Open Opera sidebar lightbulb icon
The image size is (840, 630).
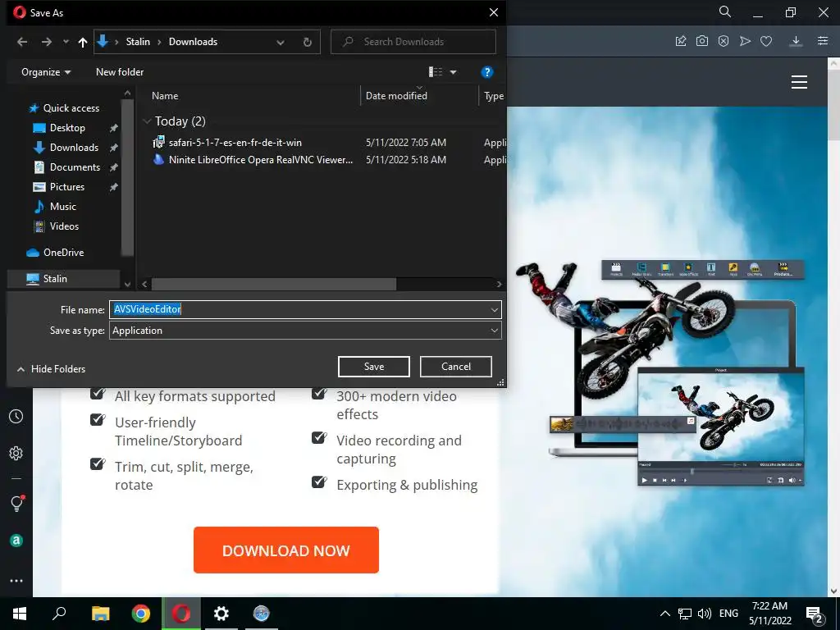click(16, 503)
